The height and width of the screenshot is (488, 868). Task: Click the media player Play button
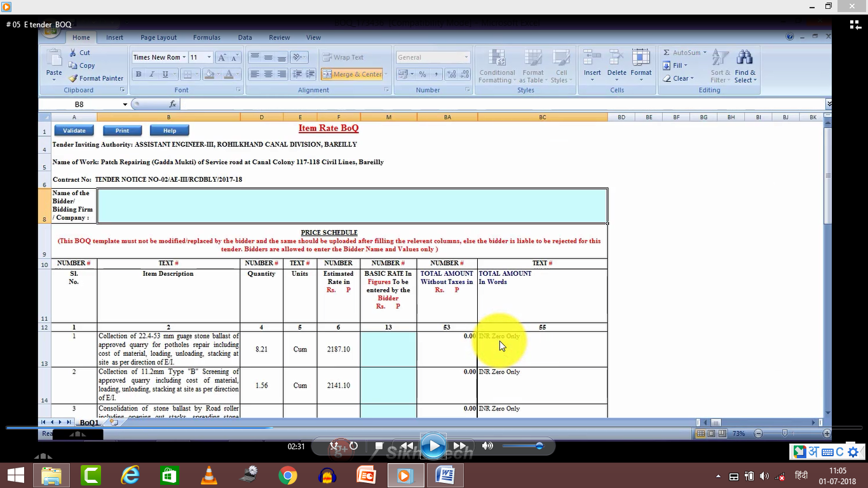tap(433, 446)
